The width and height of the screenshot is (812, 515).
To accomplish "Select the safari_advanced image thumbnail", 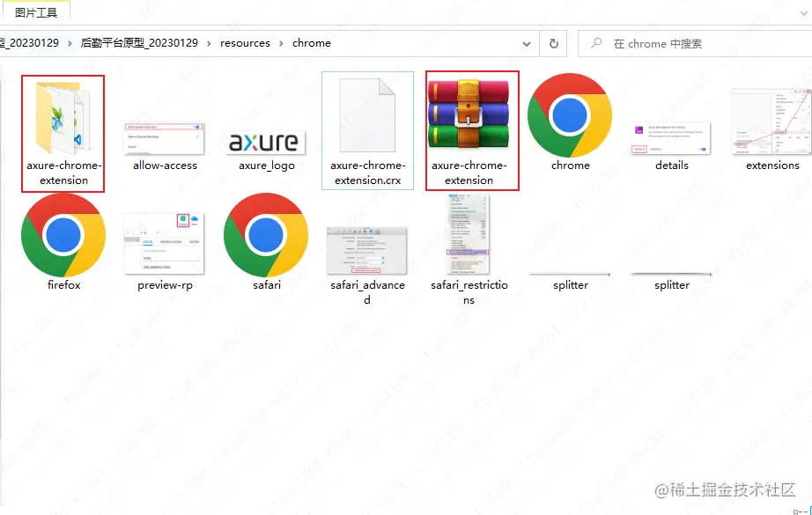I will [367, 251].
